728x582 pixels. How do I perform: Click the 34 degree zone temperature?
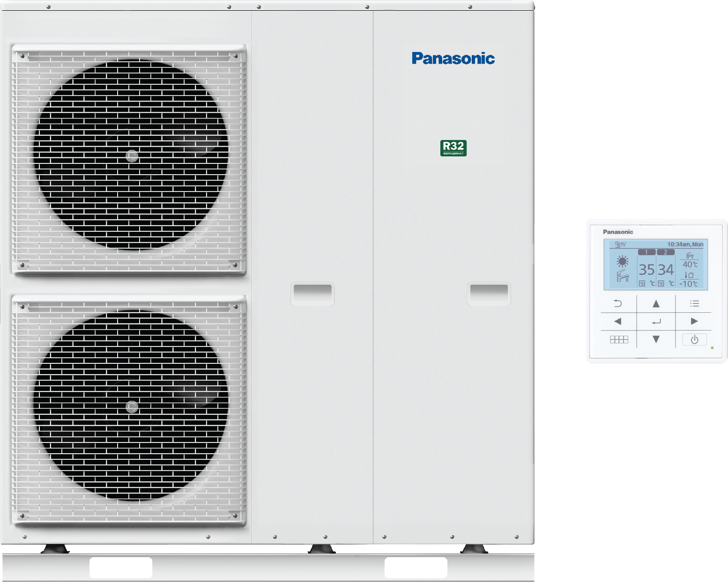(x=666, y=270)
